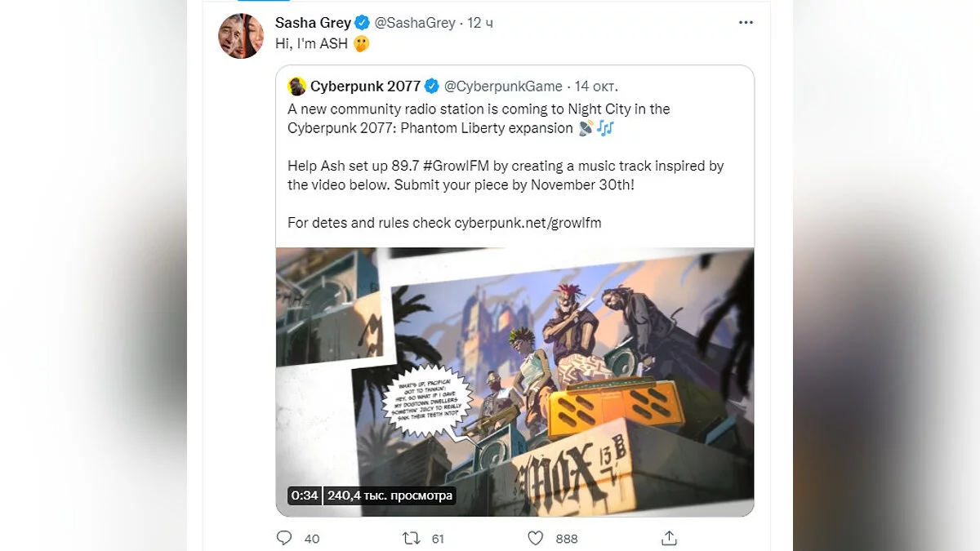Like the tweet with heart icon

[536, 538]
